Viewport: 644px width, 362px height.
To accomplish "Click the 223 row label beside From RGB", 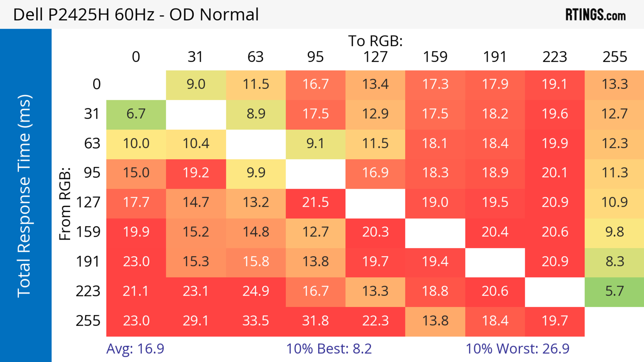I will point(88,291).
